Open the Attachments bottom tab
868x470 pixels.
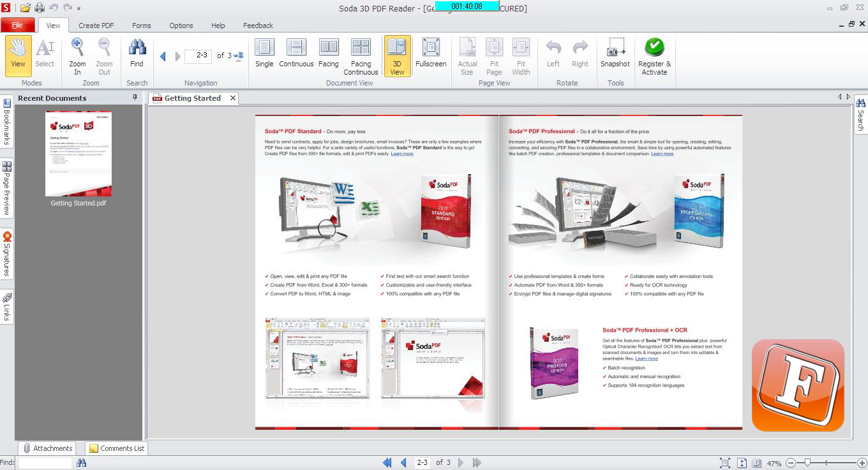click(47, 448)
